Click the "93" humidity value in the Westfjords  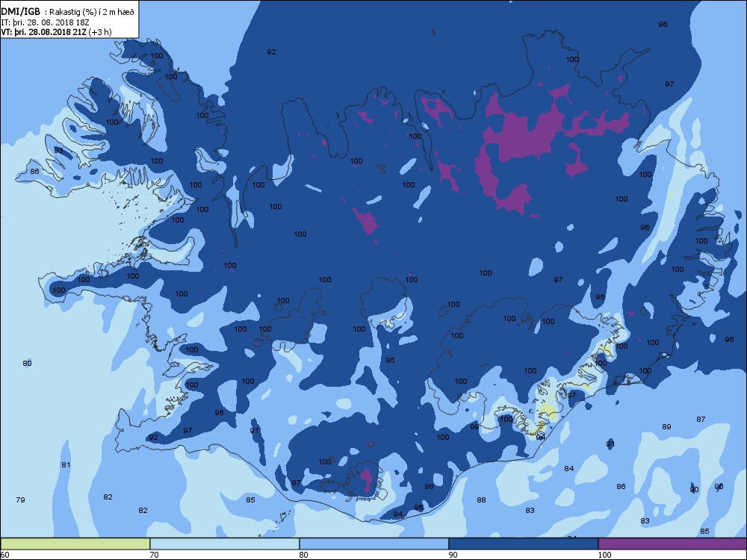(x=58, y=151)
